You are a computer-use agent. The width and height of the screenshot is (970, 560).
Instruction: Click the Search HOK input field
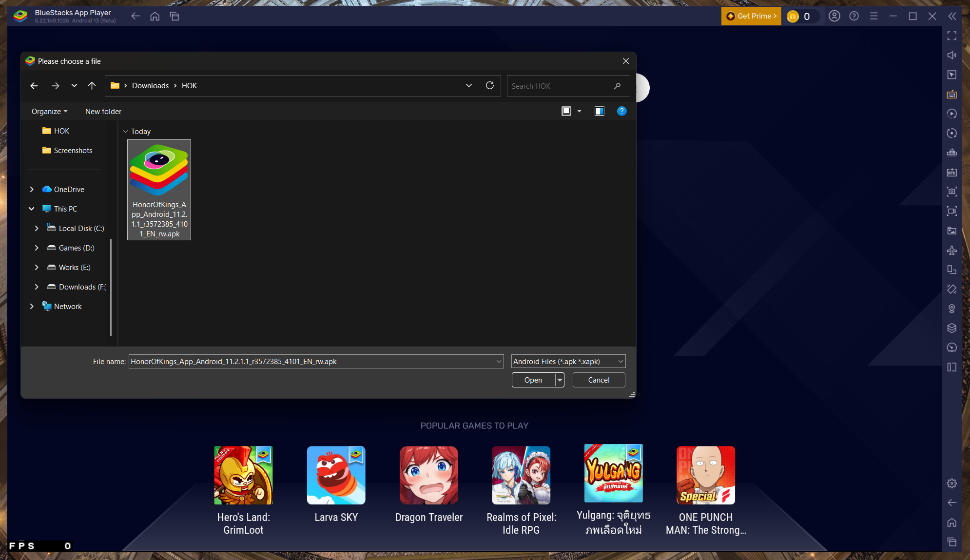pos(561,86)
